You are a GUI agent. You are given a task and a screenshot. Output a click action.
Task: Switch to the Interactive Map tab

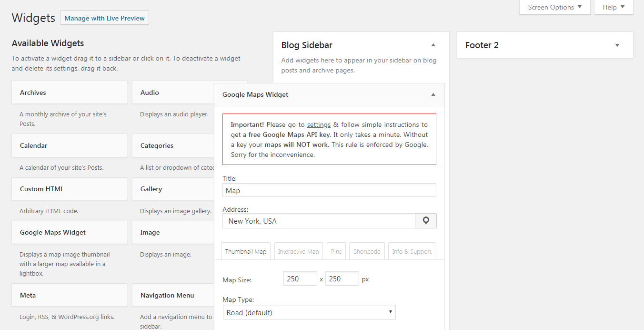298,251
